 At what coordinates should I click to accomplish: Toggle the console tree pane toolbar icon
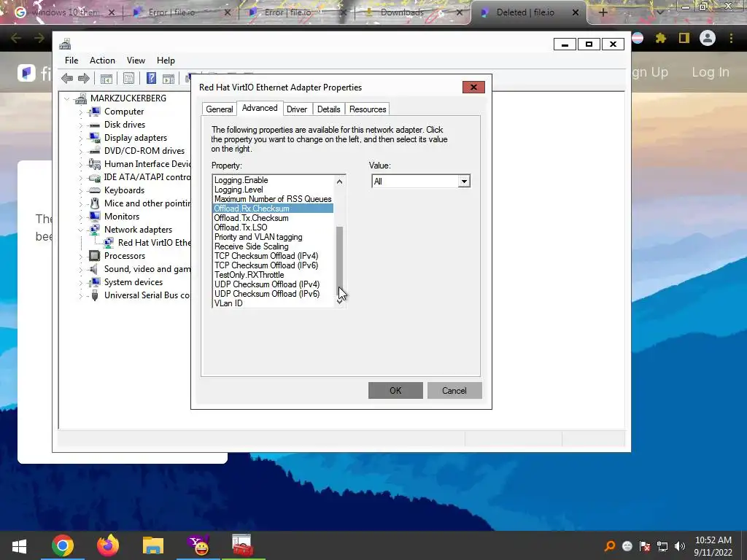(107, 79)
